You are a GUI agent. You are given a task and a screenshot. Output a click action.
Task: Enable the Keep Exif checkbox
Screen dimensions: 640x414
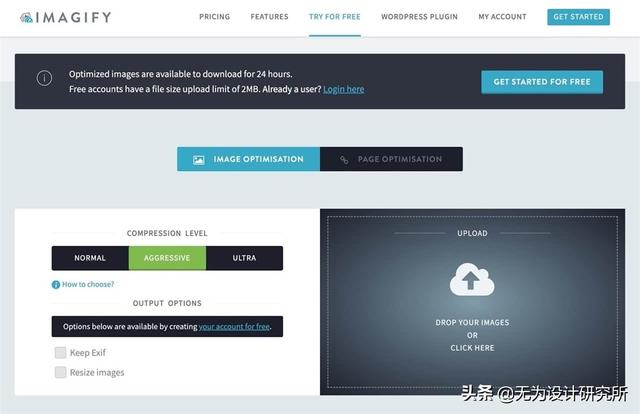[60, 352]
